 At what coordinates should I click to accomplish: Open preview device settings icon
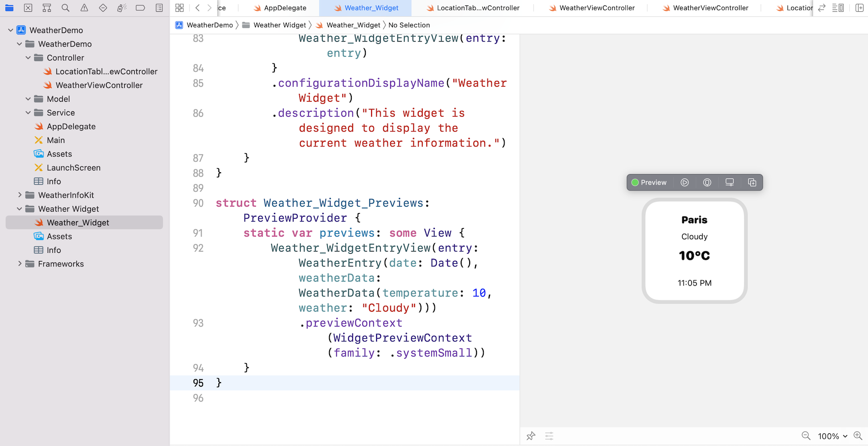[729, 182]
